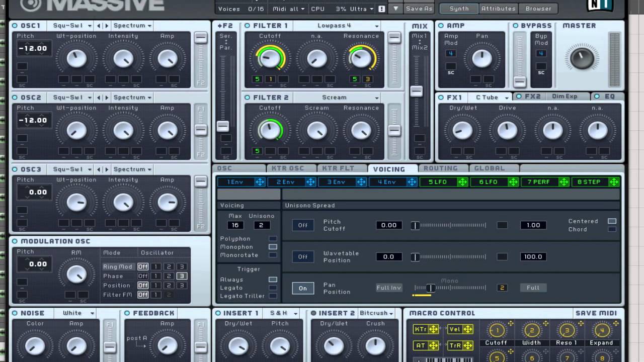This screenshot has width=644, height=362.
Task: Click the Filter 1 Resonance knob
Action: pyautogui.click(x=361, y=59)
